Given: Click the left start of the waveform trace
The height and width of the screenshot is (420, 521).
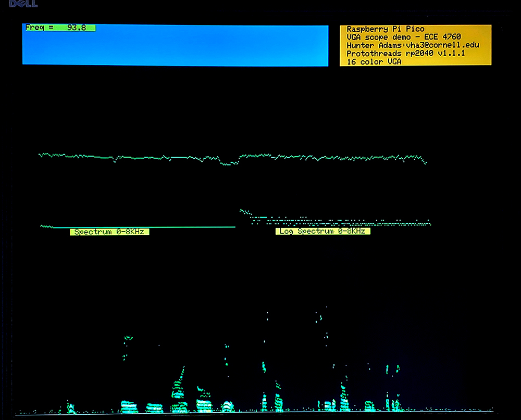Looking at the screenshot, I should pos(41,154).
